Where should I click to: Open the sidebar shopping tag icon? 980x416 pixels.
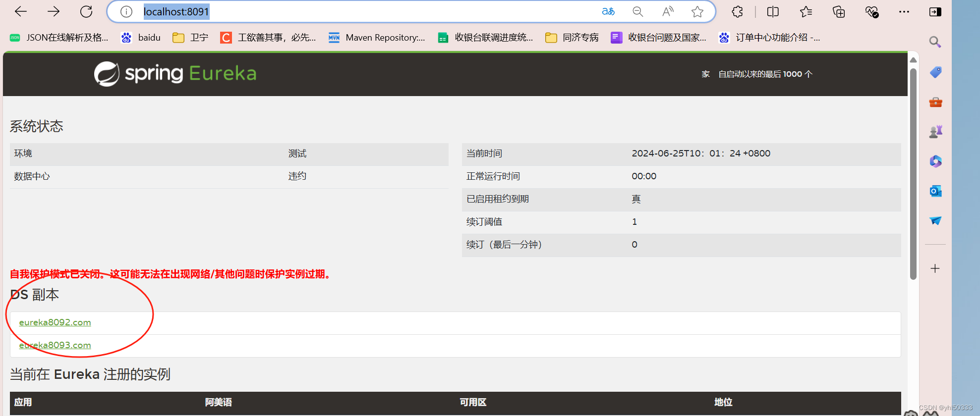point(935,72)
